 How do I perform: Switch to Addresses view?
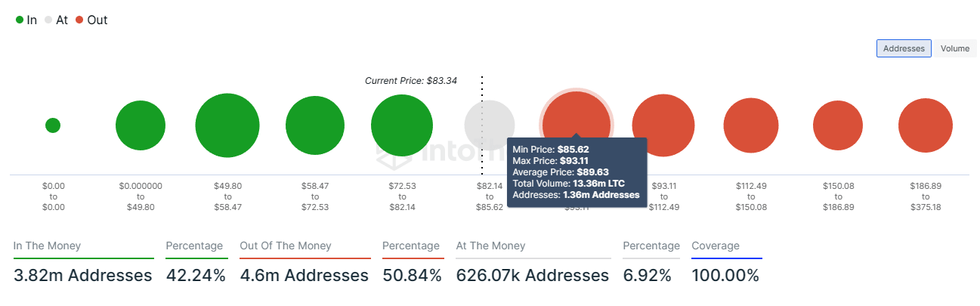[x=904, y=48]
